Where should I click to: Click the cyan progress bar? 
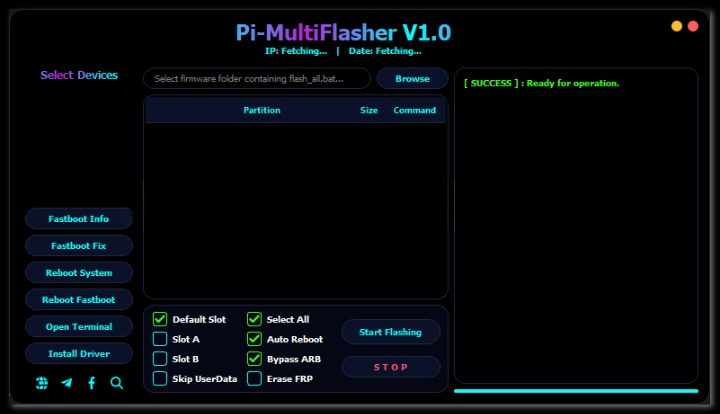point(576,391)
